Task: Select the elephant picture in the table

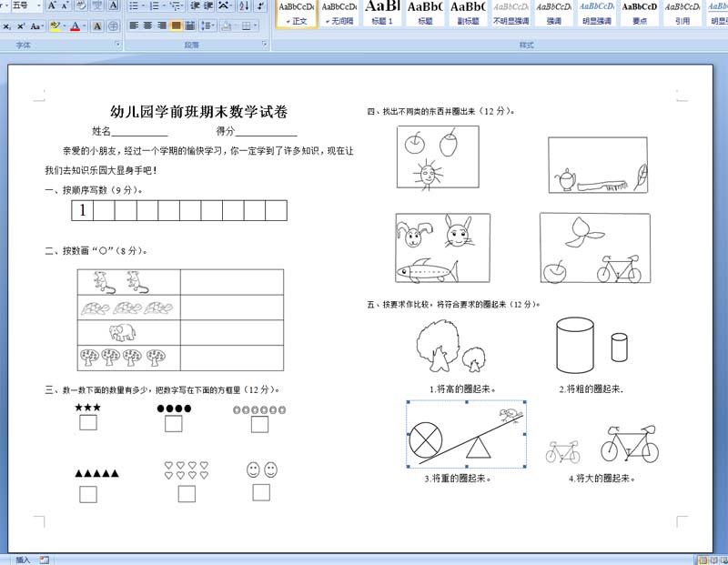Action: [123, 332]
